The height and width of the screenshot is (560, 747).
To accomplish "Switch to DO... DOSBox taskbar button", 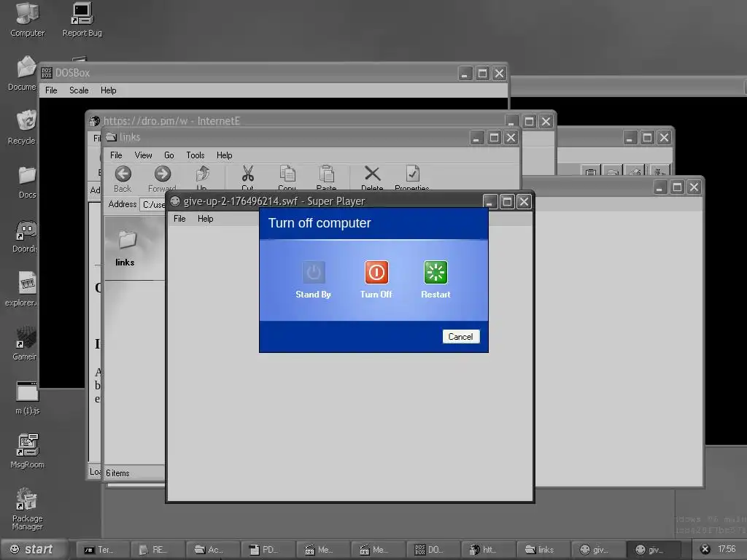I will [x=432, y=550].
